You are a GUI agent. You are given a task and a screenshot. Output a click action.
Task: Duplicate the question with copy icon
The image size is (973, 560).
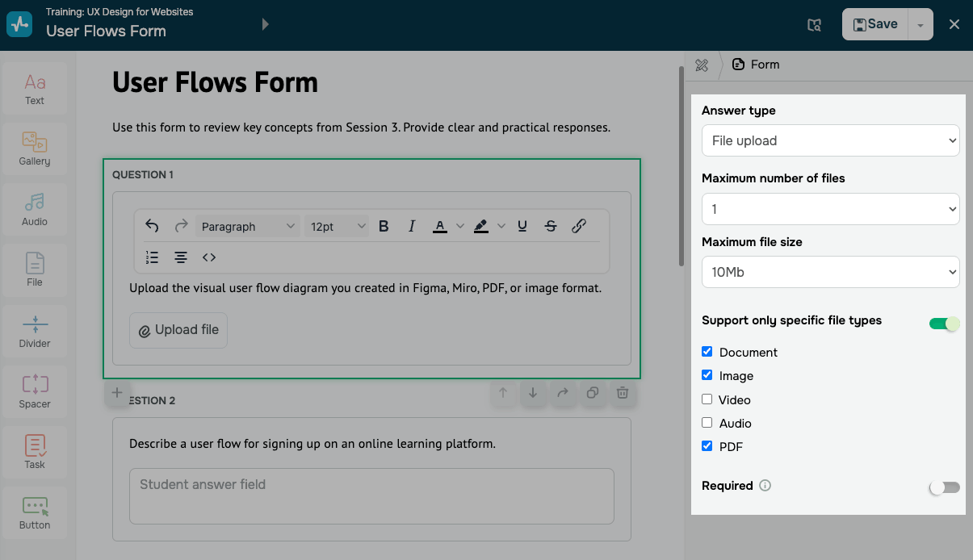pos(593,393)
